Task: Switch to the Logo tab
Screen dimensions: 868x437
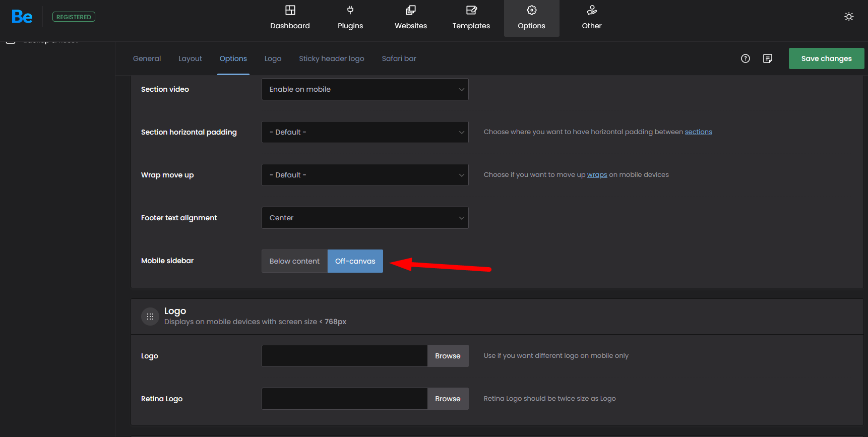Action: (273, 58)
